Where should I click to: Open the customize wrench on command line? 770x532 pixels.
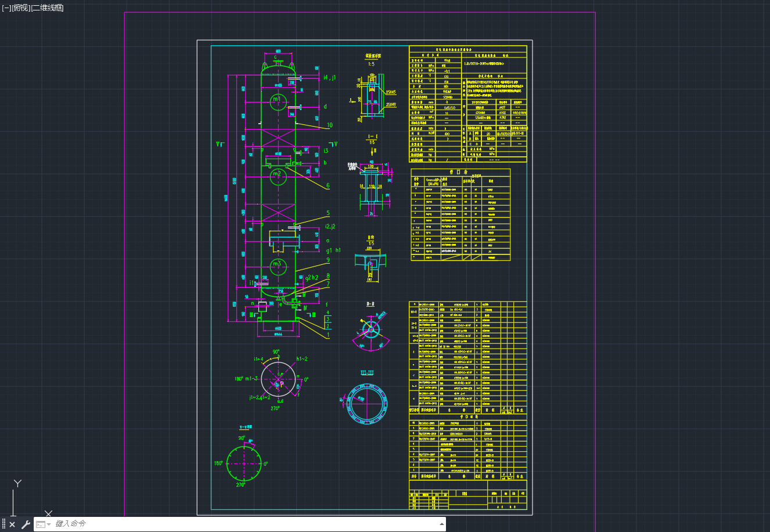tap(26, 524)
